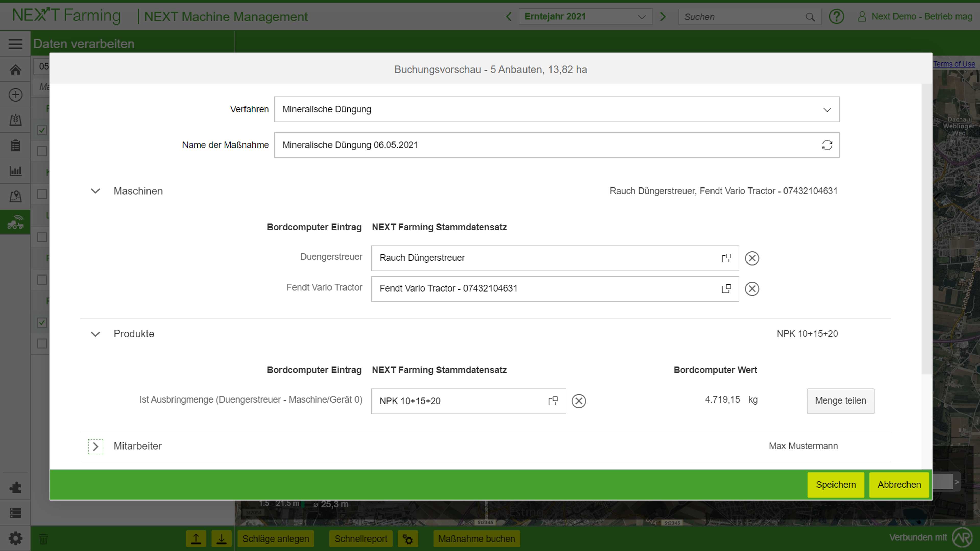The width and height of the screenshot is (980, 551).
Task: Click the Next Demo - Betrieb account label
Action: (922, 17)
